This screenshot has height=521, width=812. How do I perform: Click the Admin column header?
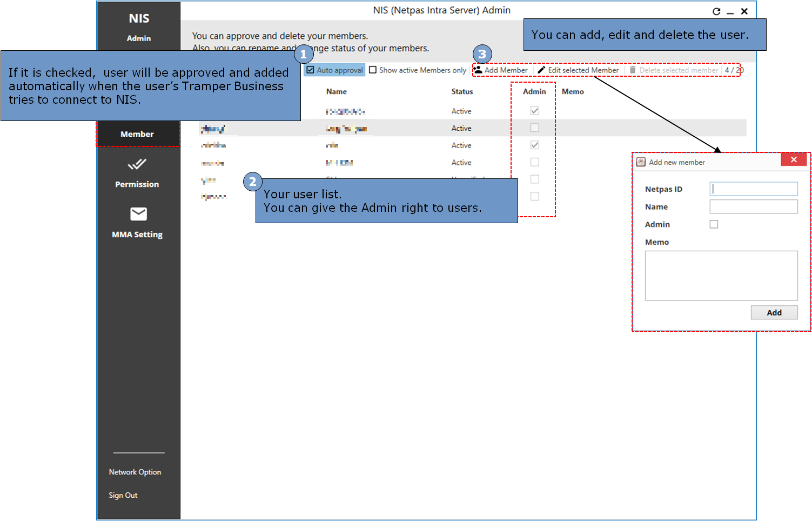click(x=534, y=91)
